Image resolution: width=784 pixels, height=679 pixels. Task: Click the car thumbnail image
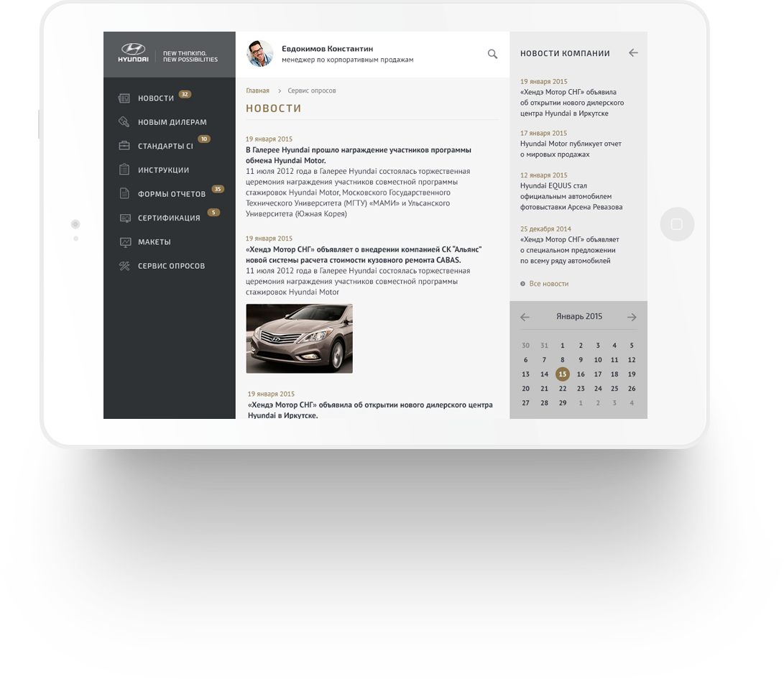300,338
